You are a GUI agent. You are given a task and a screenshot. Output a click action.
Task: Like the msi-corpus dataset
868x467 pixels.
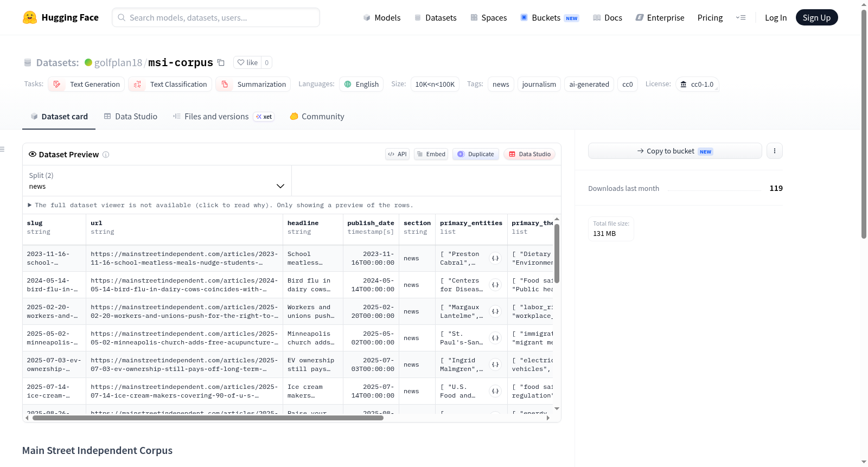coord(247,62)
